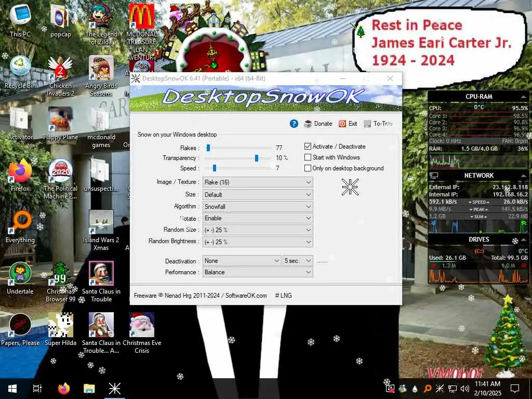
Task: Select Christmas Browser 99 shortcut
Action: pos(60,282)
